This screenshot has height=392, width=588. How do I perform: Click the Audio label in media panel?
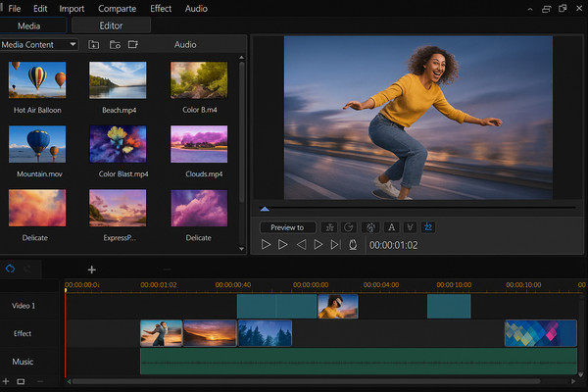click(185, 44)
